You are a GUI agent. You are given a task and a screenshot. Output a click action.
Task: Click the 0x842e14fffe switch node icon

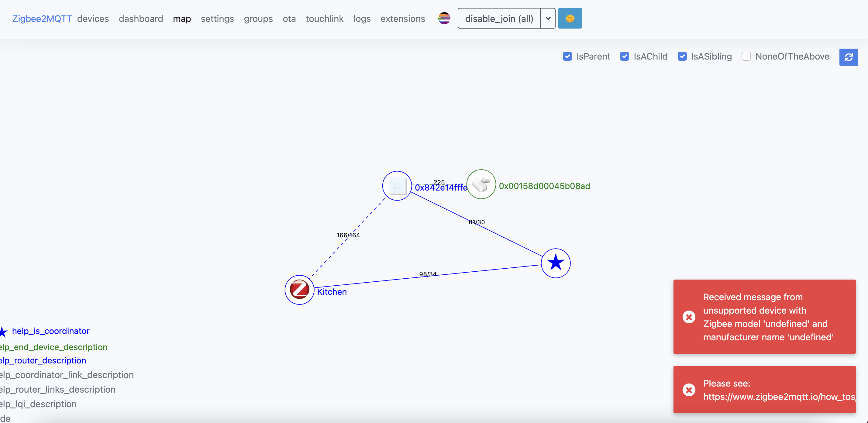click(397, 186)
